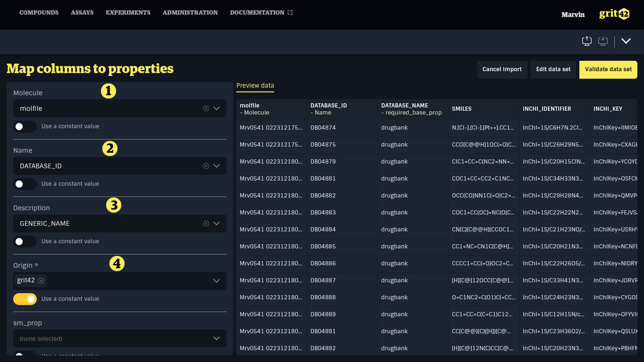Click the DB04879 cell
Viewport: 644px width, 362px height.
coord(343,162)
